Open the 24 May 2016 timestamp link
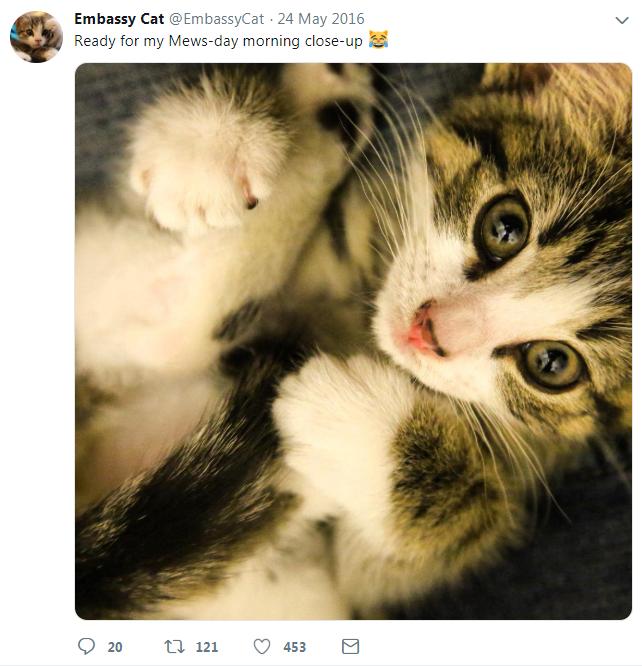642x666 pixels. click(x=321, y=19)
